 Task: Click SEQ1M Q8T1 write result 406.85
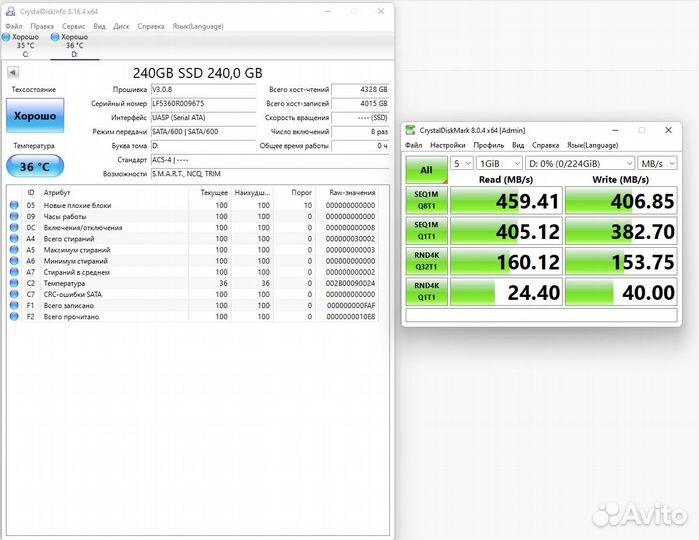[621, 201]
